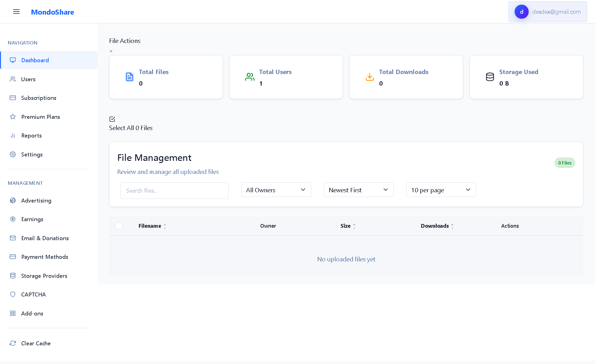This screenshot has height=364, width=595.
Task: Open Subscriptions page
Action: [x=49, y=98]
